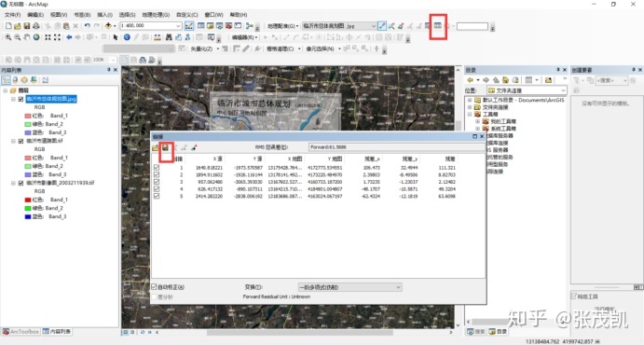Viewport: 644px width, 345px height.
Task: Select 默认工作目录 - Documents\ArcGIS catalog item
Action: pyautogui.click(x=523, y=100)
